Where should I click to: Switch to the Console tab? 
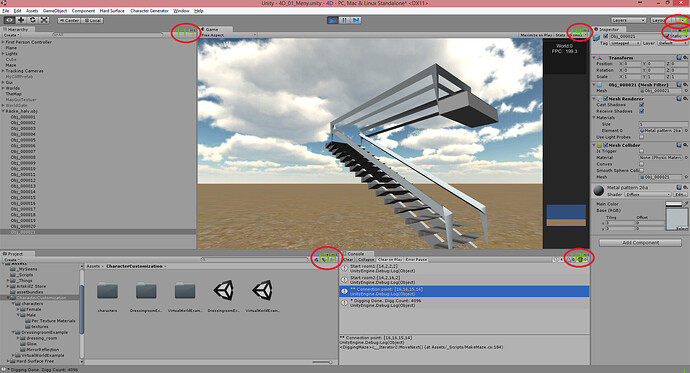[356, 254]
